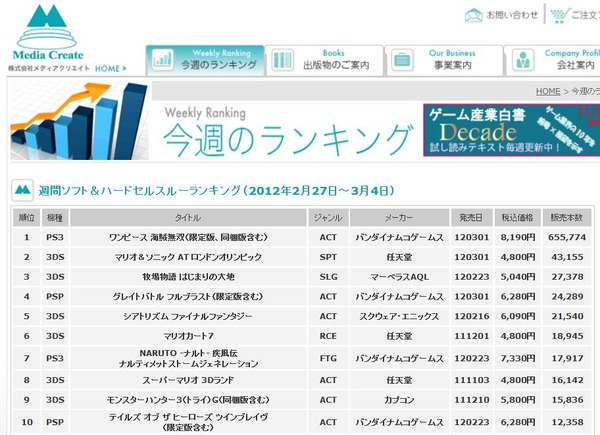Select title マリオ＆ソニック AT ロンドンオリンピック
600x435 pixels.
[188, 257]
